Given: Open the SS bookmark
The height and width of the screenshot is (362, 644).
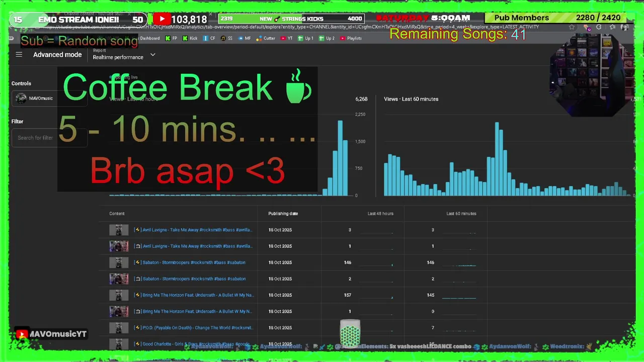Looking at the screenshot, I should point(227,38).
